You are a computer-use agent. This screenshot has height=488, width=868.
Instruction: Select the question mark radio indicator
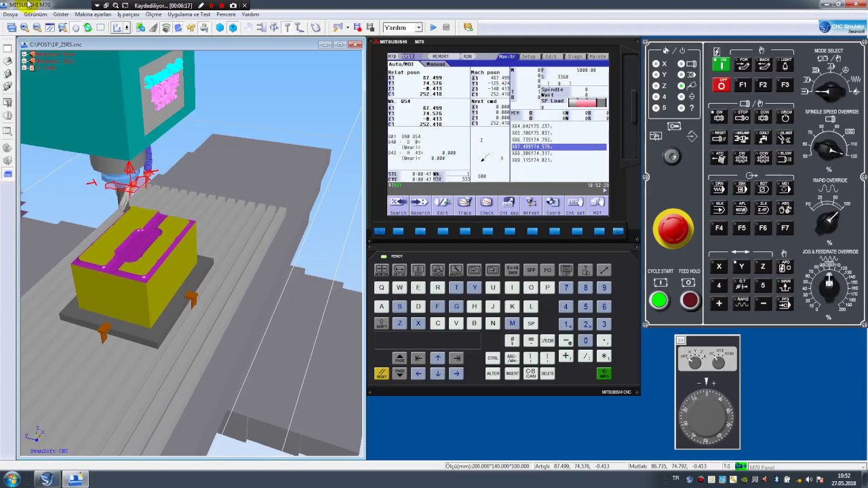point(681,108)
